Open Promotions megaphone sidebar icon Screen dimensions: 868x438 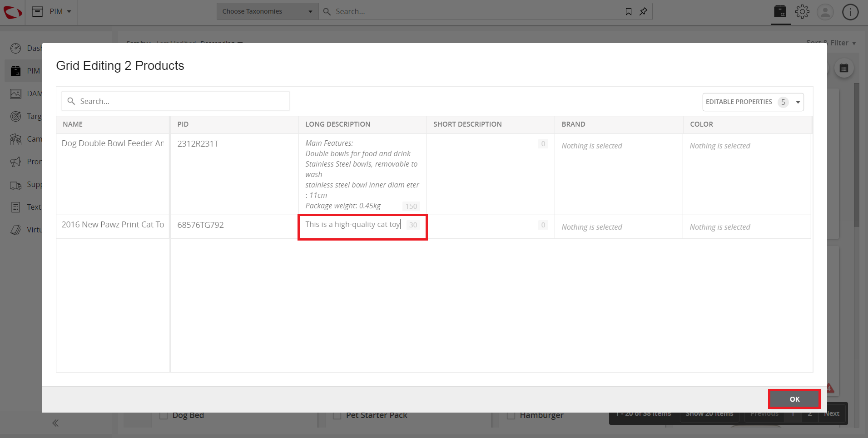(16, 162)
